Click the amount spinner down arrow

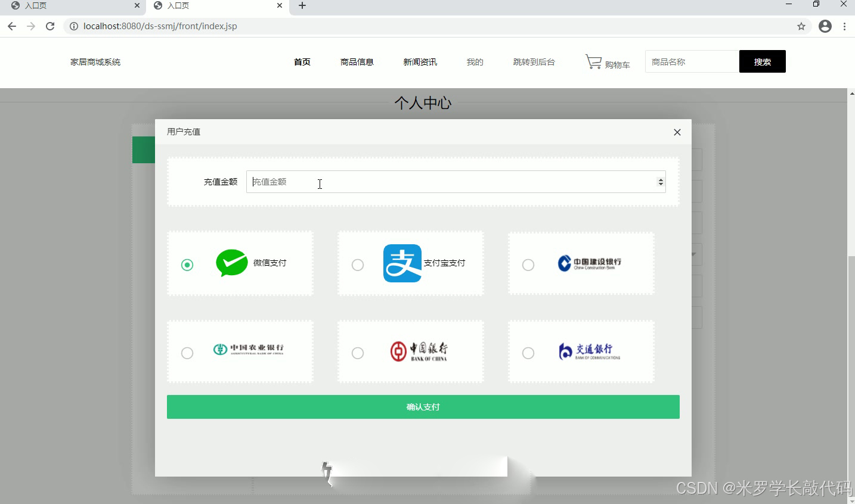660,185
